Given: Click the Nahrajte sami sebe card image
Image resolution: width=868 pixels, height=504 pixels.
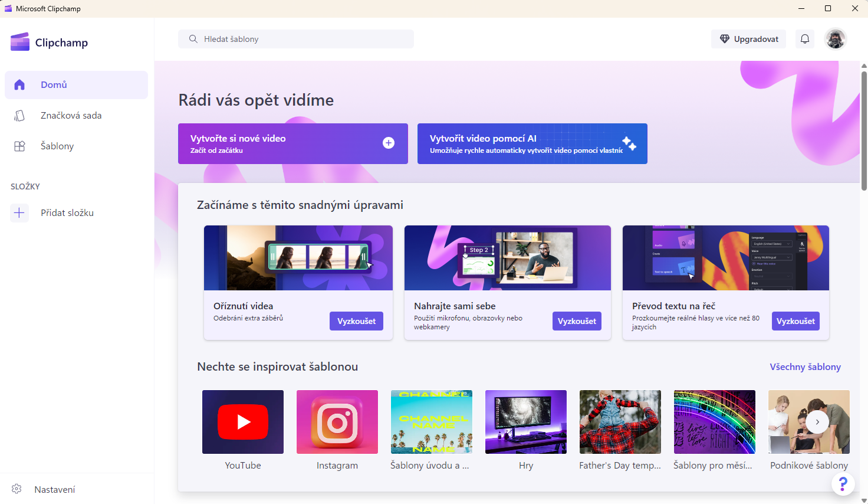Looking at the screenshot, I should pos(508,258).
